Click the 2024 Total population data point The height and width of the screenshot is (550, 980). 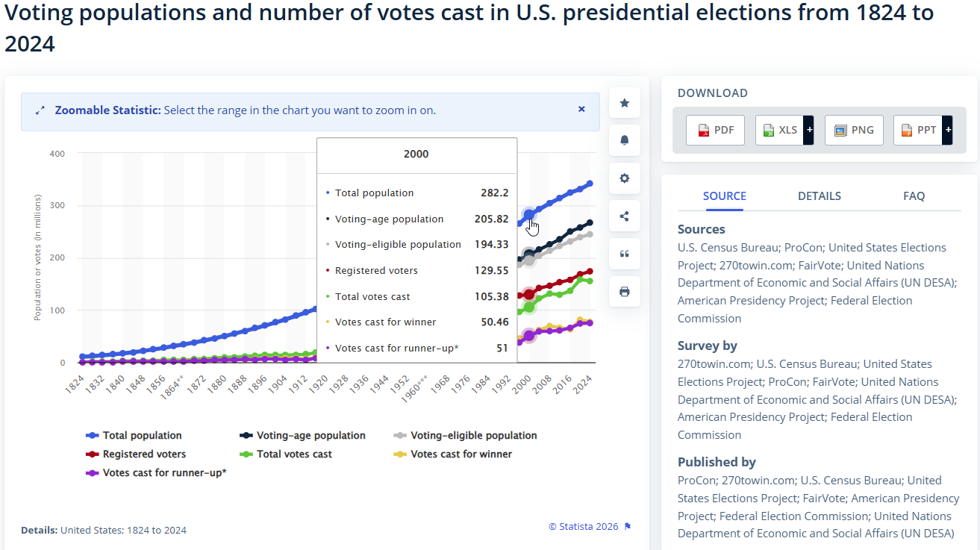click(590, 184)
